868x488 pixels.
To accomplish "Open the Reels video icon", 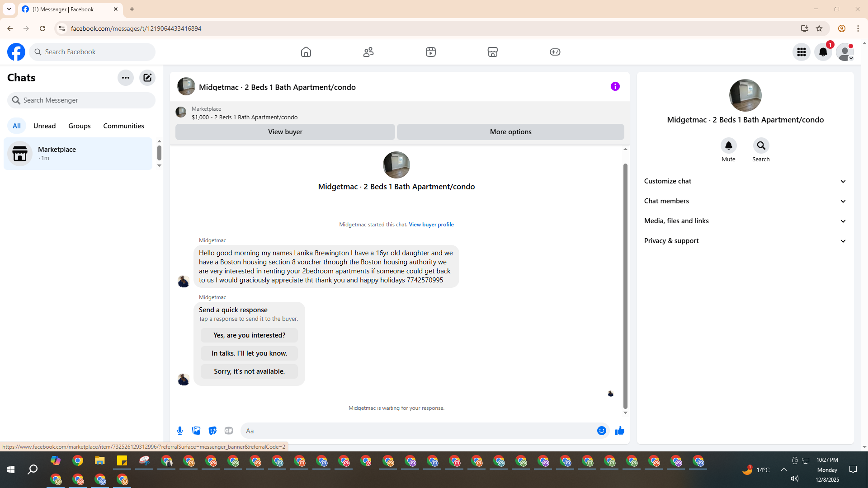I will (x=431, y=52).
